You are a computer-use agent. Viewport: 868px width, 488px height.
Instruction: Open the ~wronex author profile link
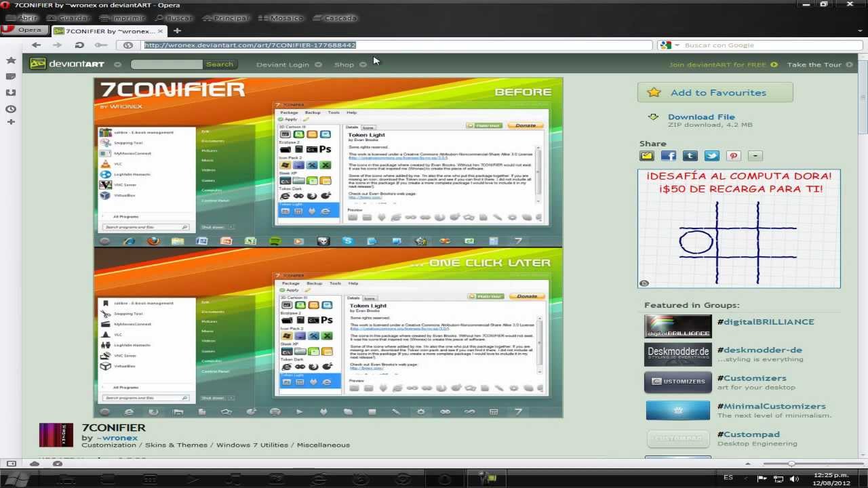click(x=117, y=438)
